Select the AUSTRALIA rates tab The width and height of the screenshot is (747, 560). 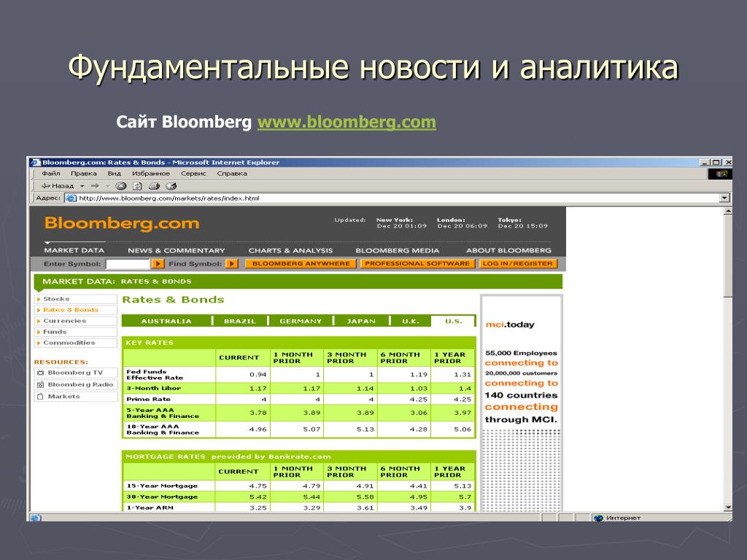pos(166,321)
